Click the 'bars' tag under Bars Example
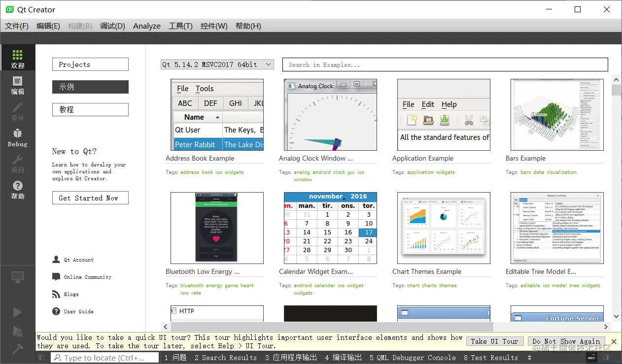The image size is (622, 364). coord(525,172)
